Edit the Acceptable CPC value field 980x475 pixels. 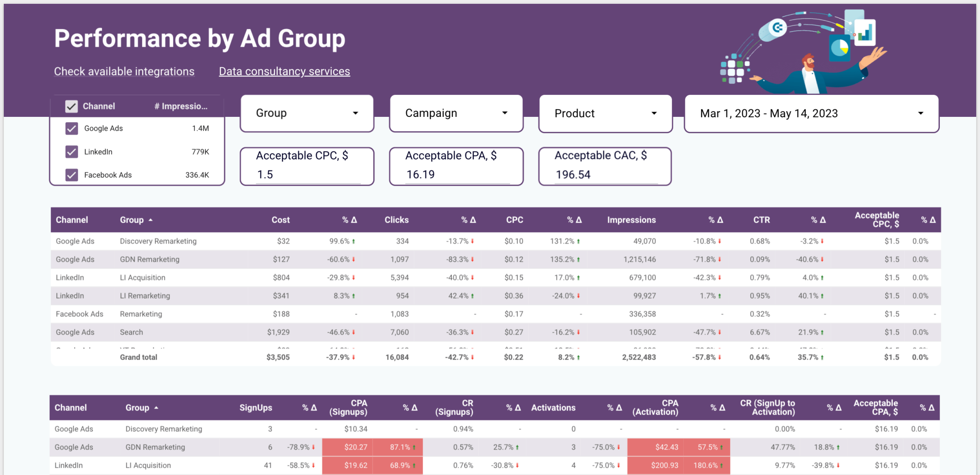tap(306, 174)
